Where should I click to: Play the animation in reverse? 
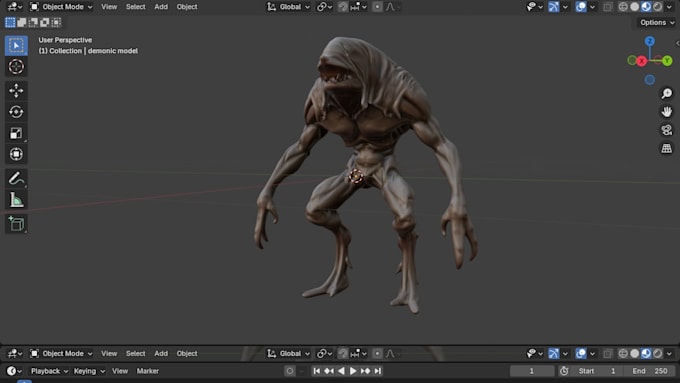(341, 371)
